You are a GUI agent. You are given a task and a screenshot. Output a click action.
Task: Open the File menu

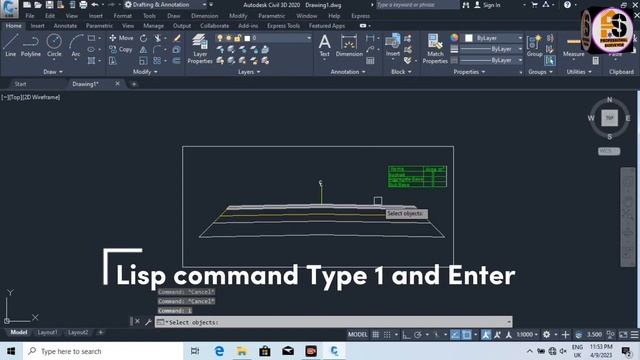click(30, 16)
